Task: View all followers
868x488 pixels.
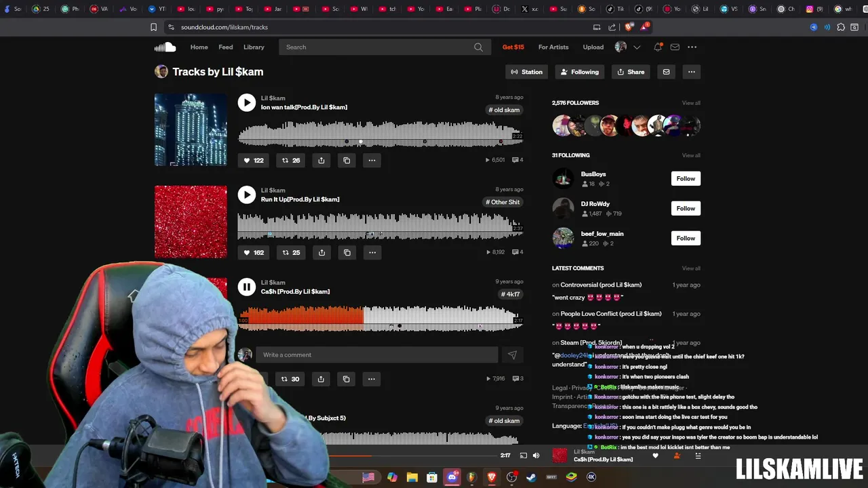Action: click(691, 103)
